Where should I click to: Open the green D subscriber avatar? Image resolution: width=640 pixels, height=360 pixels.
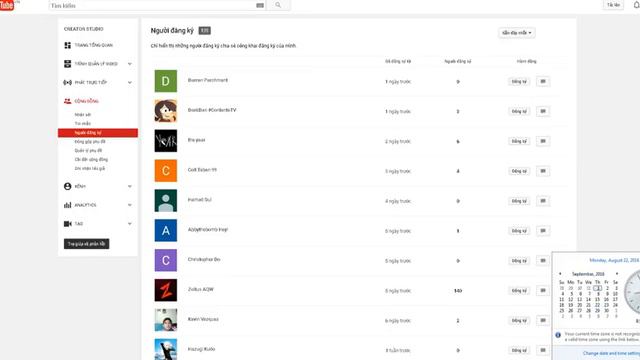166,81
